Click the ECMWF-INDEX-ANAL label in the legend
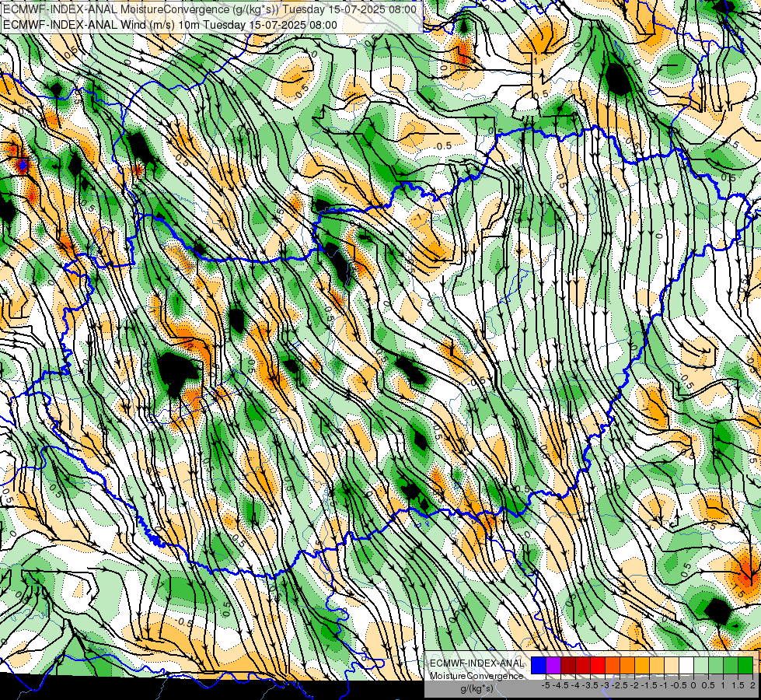The image size is (761, 700). click(x=477, y=663)
